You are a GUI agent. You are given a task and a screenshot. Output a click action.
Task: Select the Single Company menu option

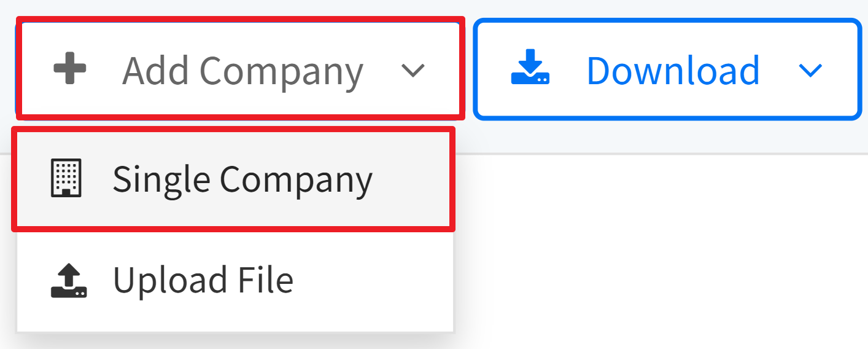[x=233, y=179]
